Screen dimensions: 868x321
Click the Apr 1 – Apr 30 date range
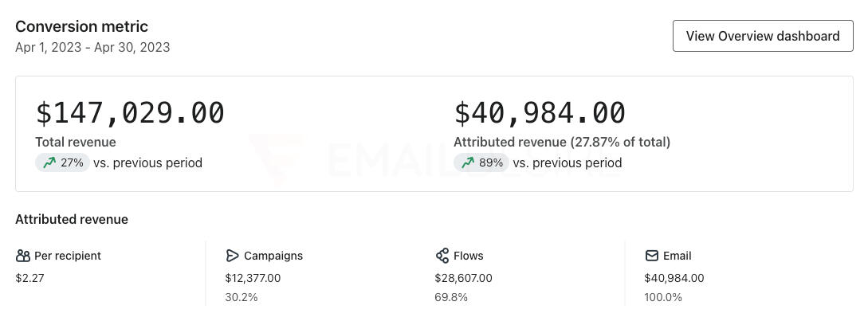(92, 47)
